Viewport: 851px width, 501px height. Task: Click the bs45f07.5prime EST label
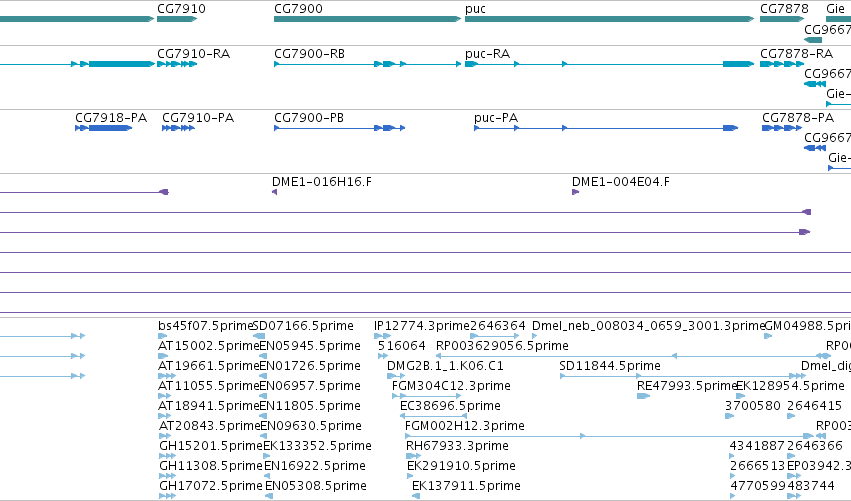[x=206, y=326]
